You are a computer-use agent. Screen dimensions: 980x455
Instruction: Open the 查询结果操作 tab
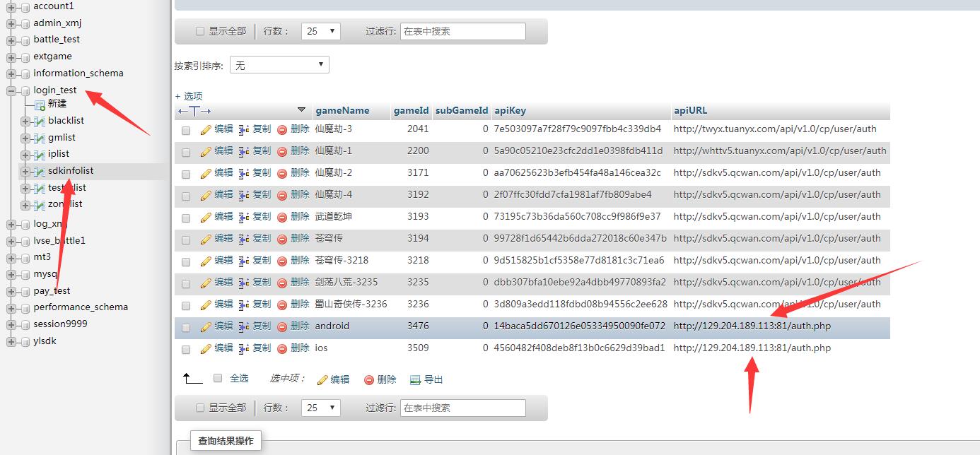226,441
